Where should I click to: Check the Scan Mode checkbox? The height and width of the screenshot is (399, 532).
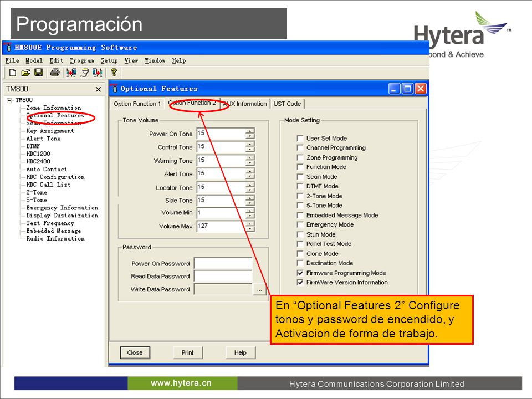pyautogui.click(x=300, y=177)
